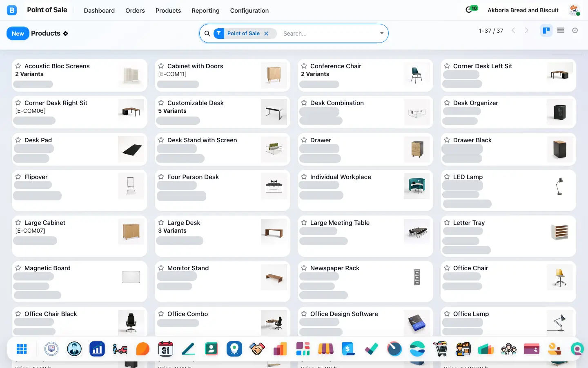Open the bar chart dashboard app in dock
This screenshot has height=368, width=588.
(97, 349)
